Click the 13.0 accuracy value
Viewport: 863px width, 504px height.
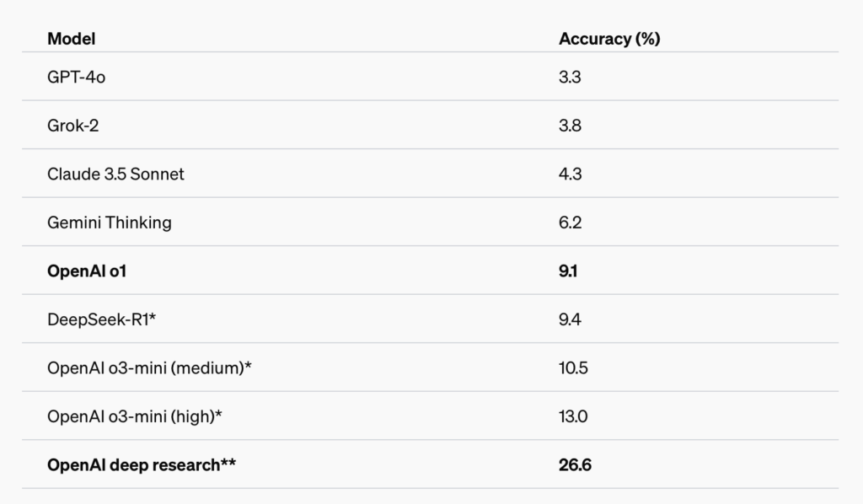(x=573, y=416)
